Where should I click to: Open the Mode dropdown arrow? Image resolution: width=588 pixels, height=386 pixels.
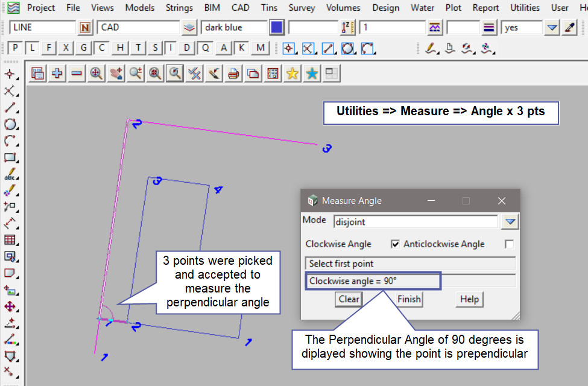point(510,222)
